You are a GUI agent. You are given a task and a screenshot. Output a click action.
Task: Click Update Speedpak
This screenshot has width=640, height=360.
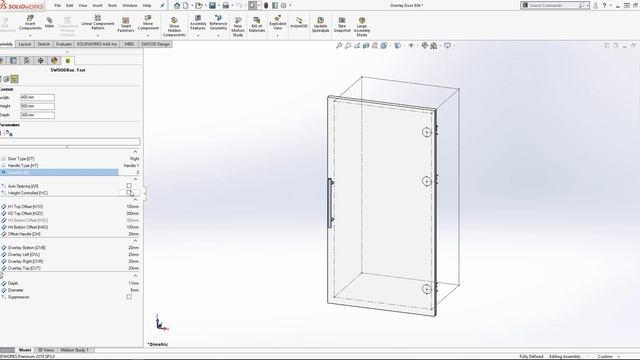[x=320, y=25]
